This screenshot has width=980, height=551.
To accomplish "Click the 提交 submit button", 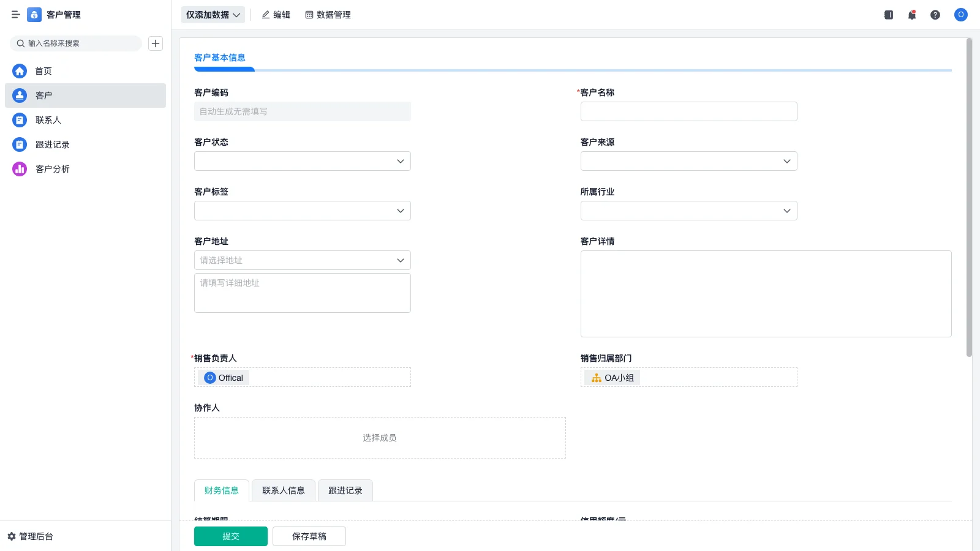I will click(x=230, y=536).
